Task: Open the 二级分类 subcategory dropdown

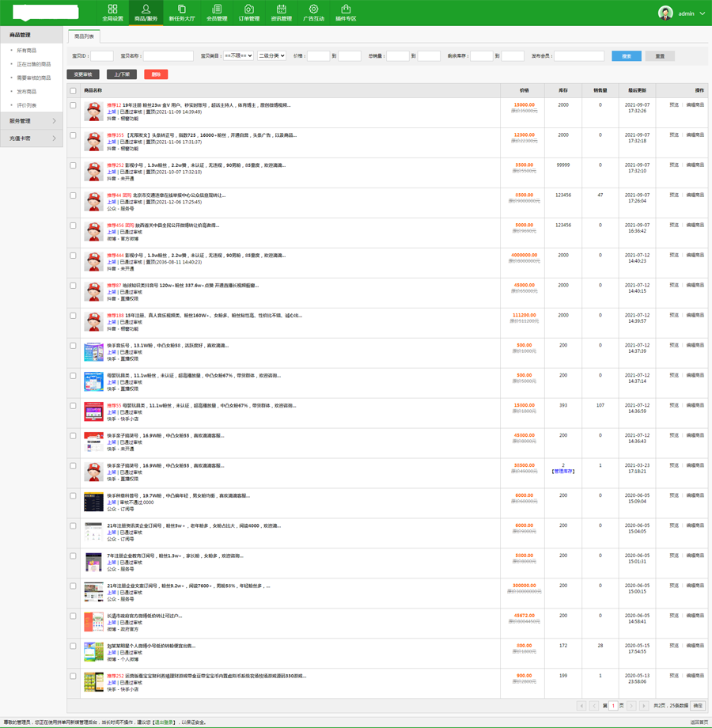Action: point(271,56)
